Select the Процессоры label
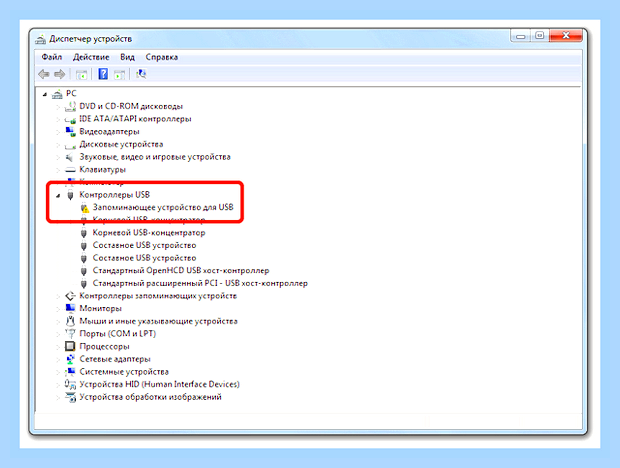620x468 pixels. [104, 346]
